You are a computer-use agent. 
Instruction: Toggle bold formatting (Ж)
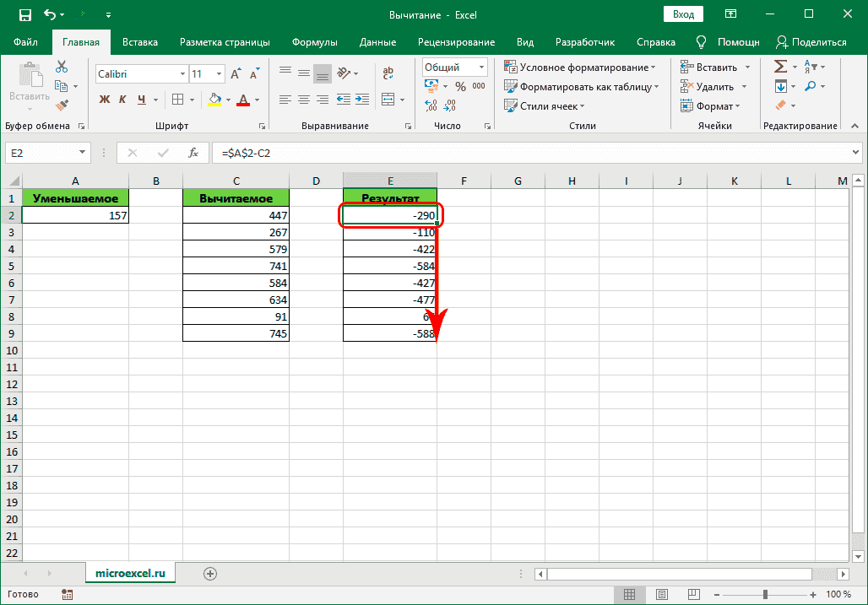(x=105, y=100)
